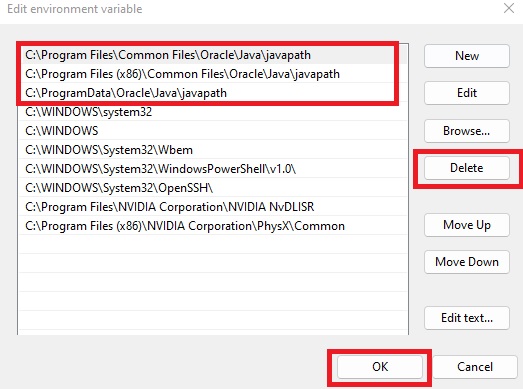Select C:\Program Files\Common Files\Oracle\Java\javapath entry
This screenshot has height=389, width=523.
pos(213,55)
